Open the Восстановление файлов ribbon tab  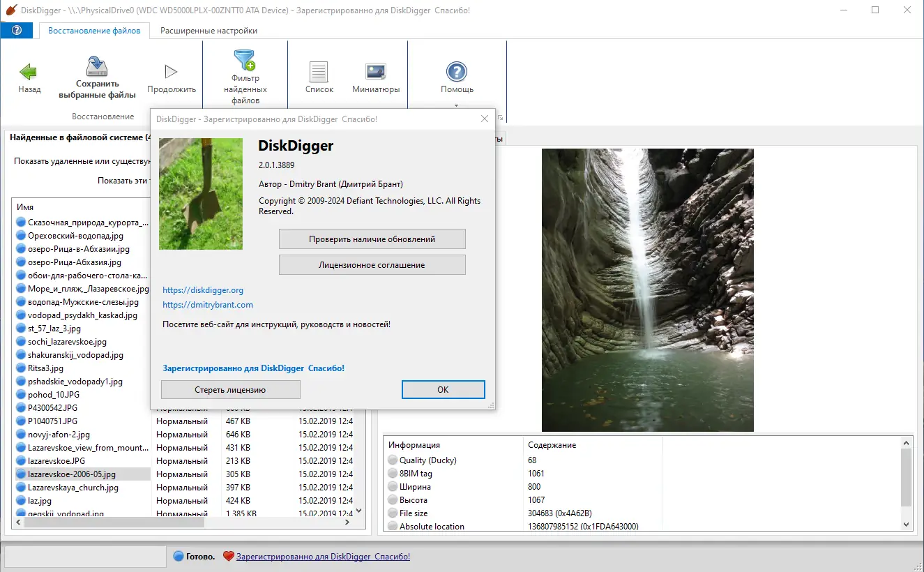point(94,31)
